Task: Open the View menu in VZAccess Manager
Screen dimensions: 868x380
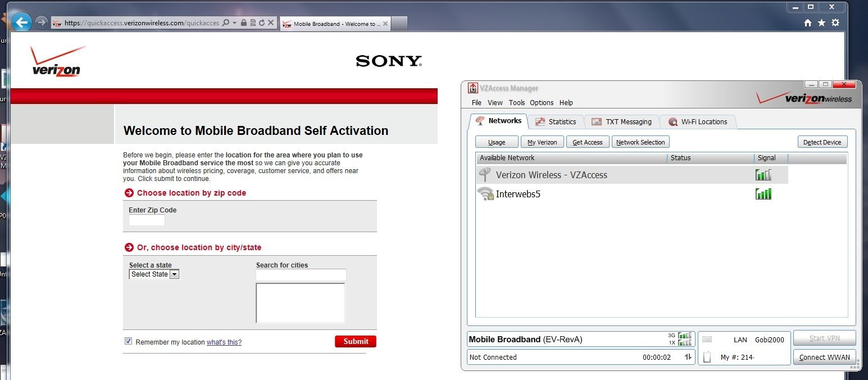Action: (x=495, y=103)
